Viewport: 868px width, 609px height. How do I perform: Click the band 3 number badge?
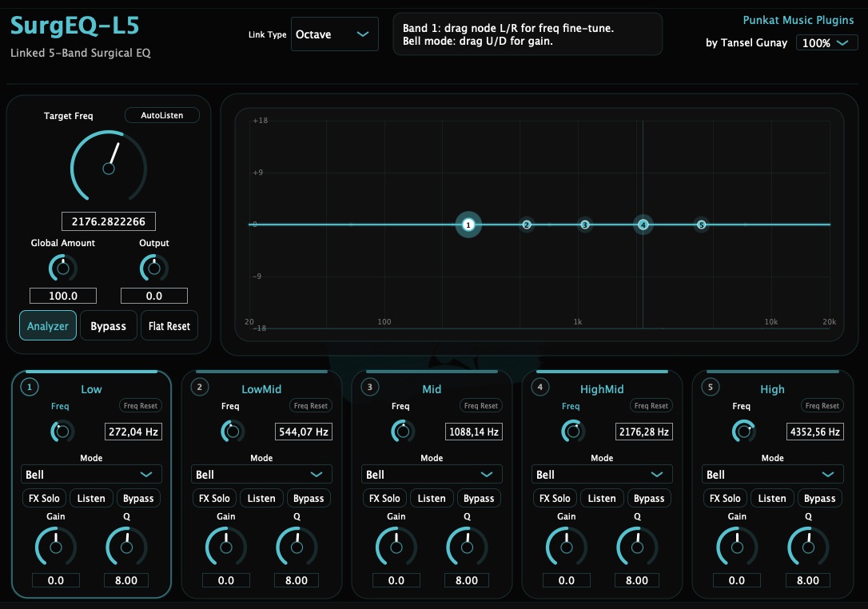coord(370,387)
